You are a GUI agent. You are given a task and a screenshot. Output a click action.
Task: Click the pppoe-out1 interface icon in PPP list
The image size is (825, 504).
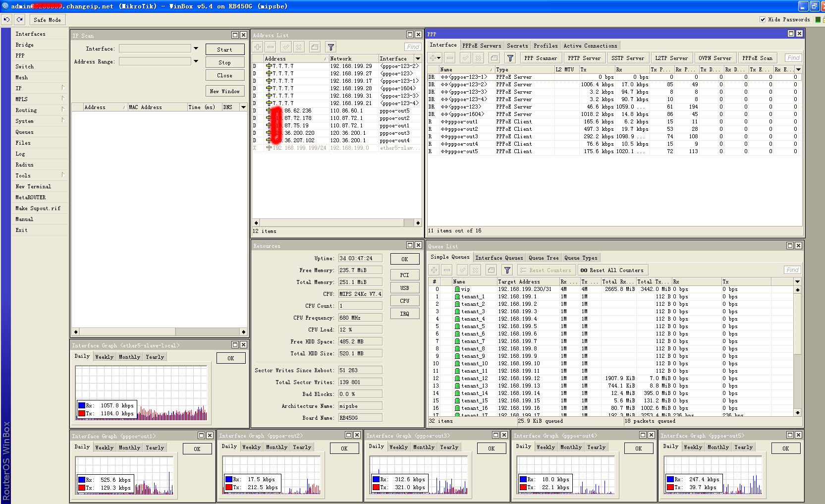click(x=444, y=121)
